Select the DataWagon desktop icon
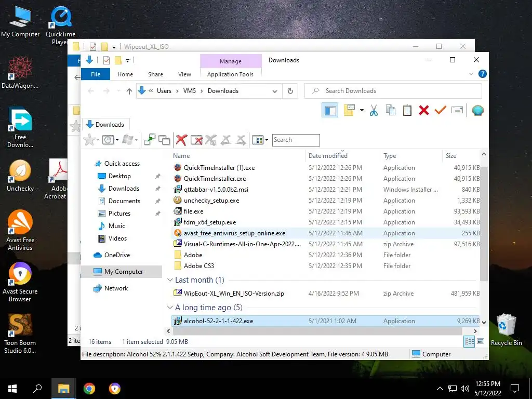Viewport: 532px width, 399px height. (x=20, y=73)
